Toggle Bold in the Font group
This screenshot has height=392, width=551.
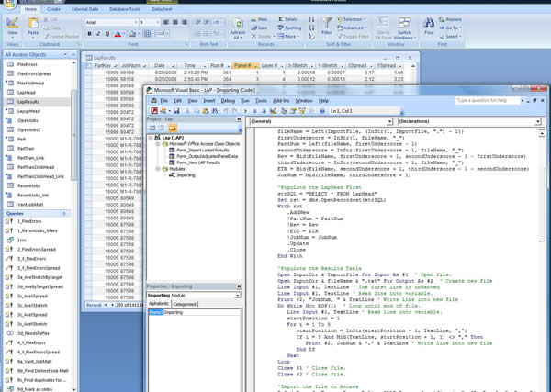[x=90, y=34]
